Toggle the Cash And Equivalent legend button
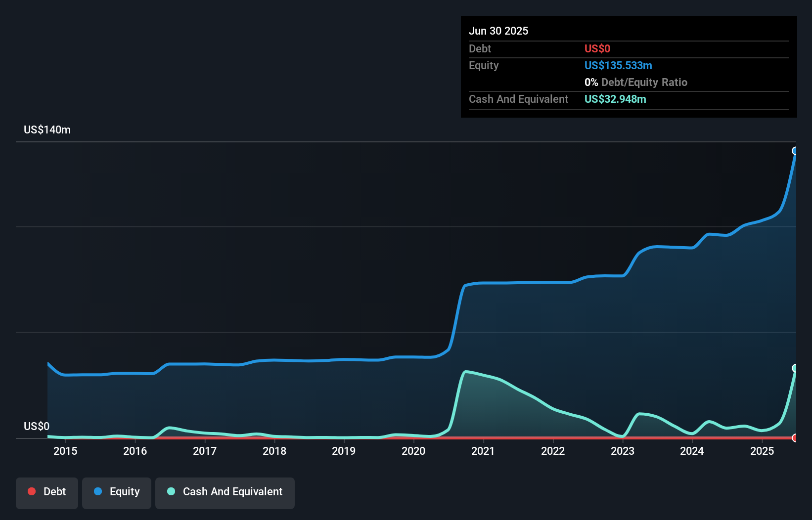This screenshot has width=812, height=520. pyautogui.click(x=225, y=493)
